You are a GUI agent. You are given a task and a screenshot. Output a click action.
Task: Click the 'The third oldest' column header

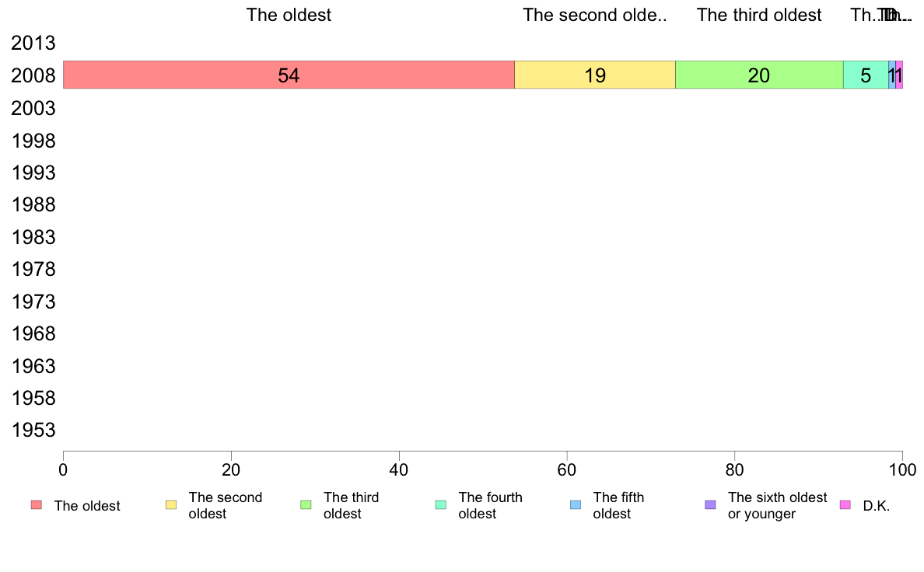pyautogui.click(x=759, y=15)
